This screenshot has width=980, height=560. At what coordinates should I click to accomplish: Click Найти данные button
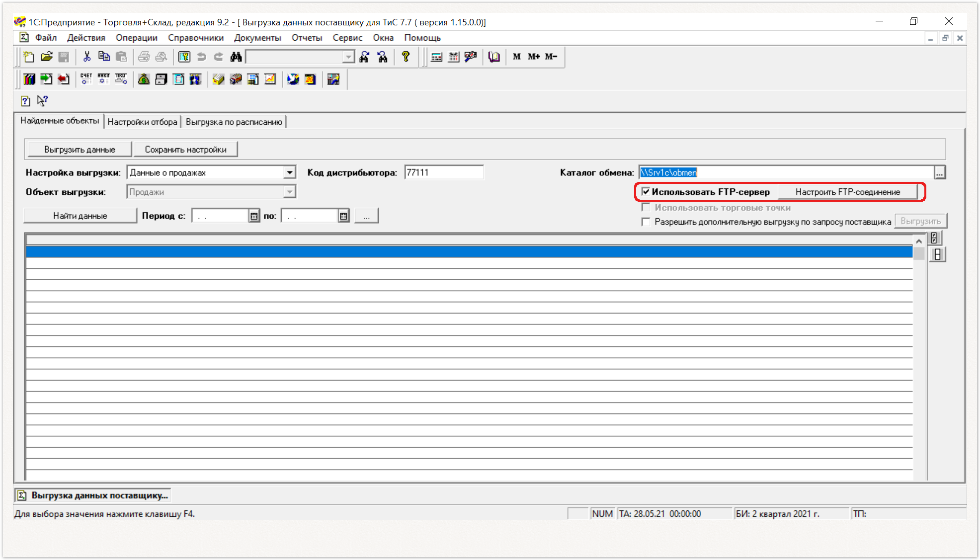(80, 216)
